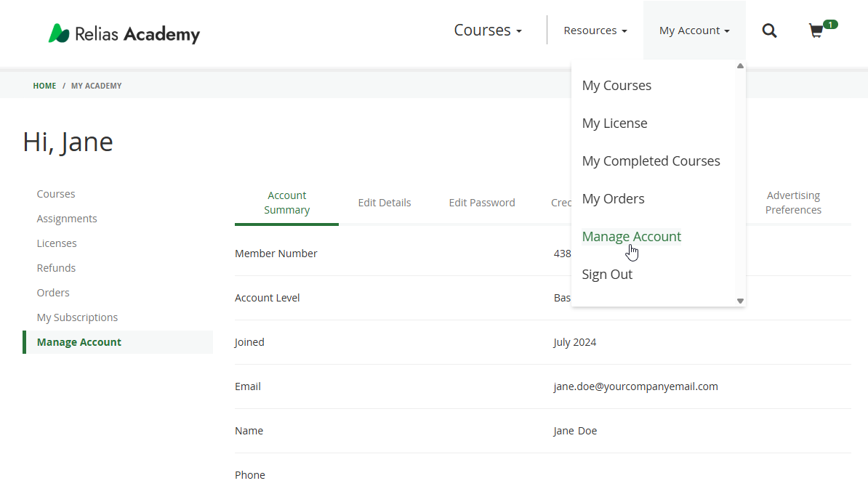Open Courses in left sidebar
The width and height of the screenshot is (868, 486).
tap(56, 194)
